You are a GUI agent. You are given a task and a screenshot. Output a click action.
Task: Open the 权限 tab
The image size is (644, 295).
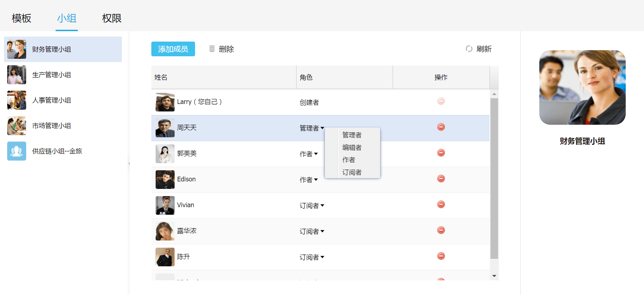pyautogui.click(x=112, y=18)
